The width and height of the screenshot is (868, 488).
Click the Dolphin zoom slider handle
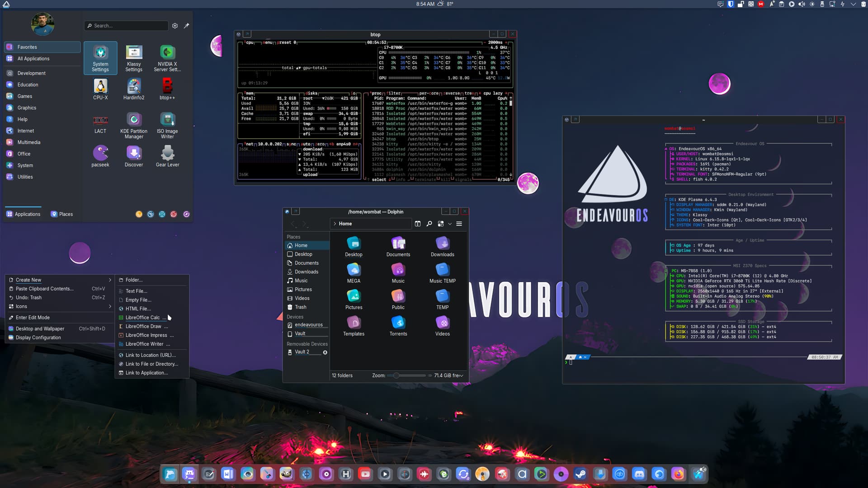396,375
